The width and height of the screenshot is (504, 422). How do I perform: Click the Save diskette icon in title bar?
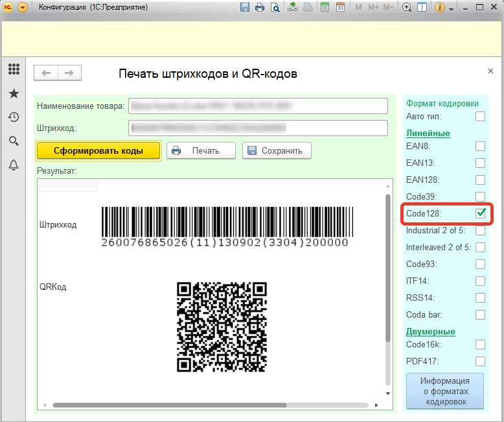245,7
